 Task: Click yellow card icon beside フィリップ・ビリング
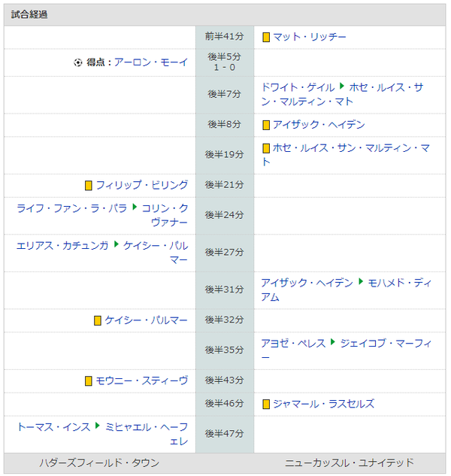pos(88,186)
